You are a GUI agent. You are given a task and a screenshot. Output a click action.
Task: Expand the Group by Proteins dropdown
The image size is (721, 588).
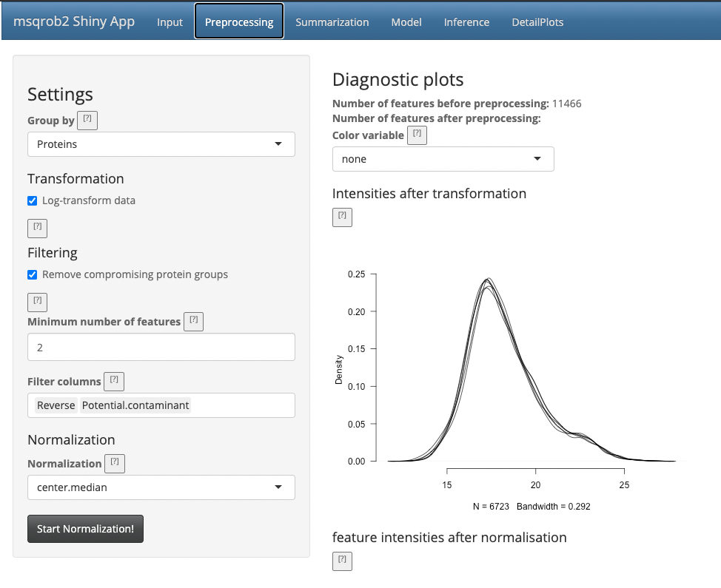(x=161, y=144)
